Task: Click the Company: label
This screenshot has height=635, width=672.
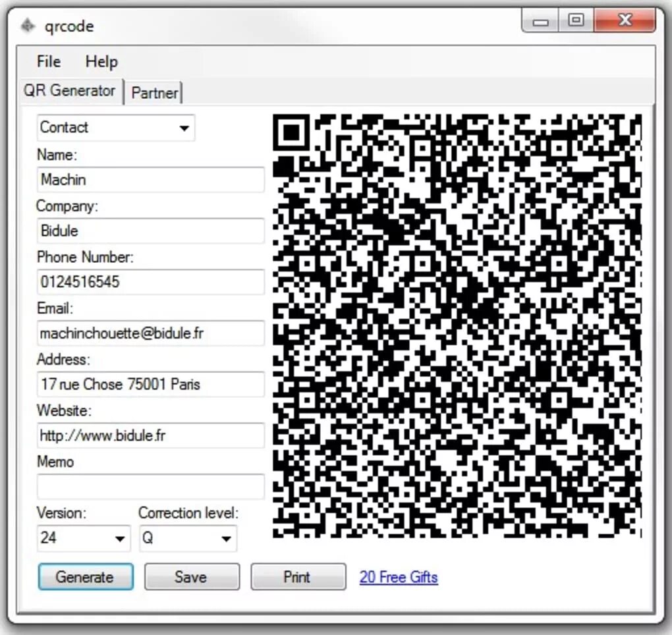Action: [67, 207]
